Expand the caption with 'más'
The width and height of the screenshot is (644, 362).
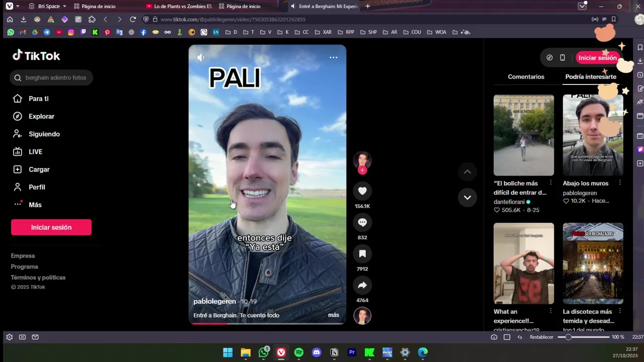click(x=334, y=315)
